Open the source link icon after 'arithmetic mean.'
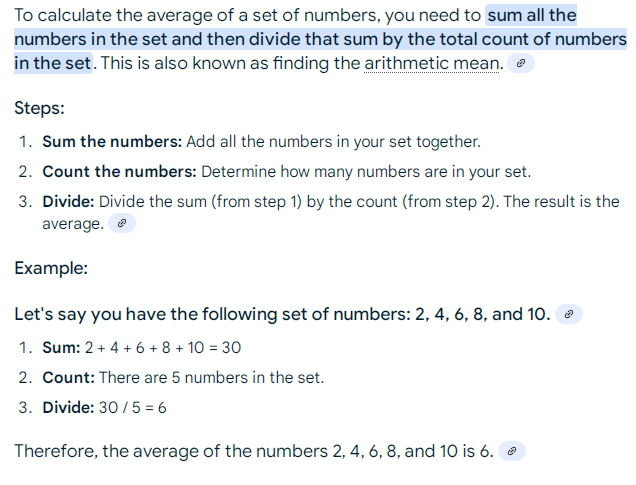636x485 pixels. 521,63
